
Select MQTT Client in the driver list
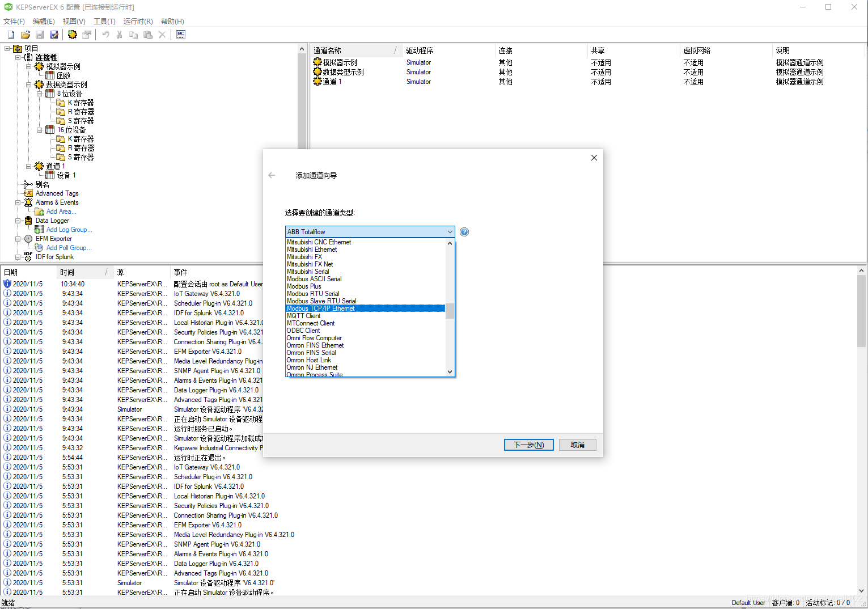pyautogui.click(x=366, y=316)
